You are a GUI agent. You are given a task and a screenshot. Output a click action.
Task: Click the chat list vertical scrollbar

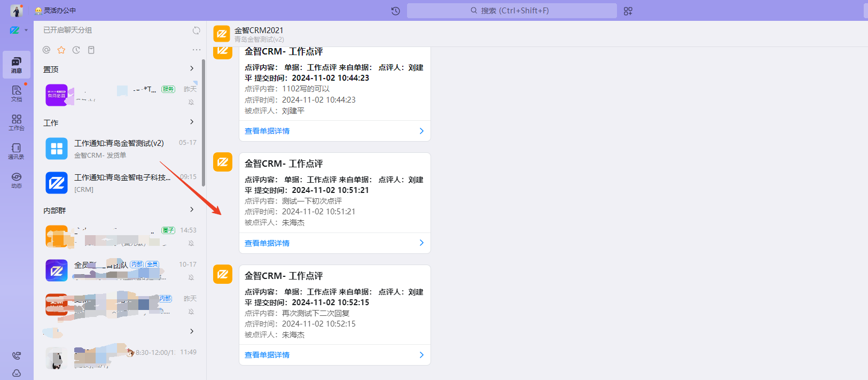(x=204, y=123)
